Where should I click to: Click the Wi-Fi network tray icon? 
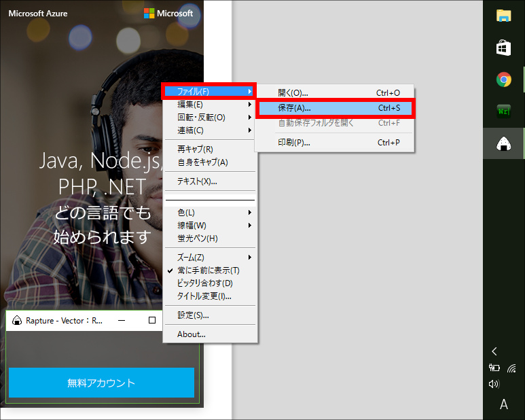pos(511,368)
